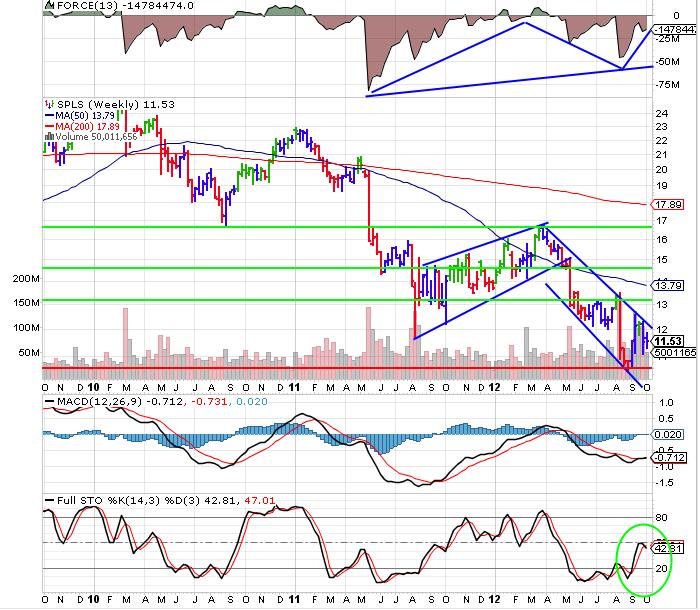700x610 pixels.
Task: Click the -25M Force index axis label
Action: point(667,39)
